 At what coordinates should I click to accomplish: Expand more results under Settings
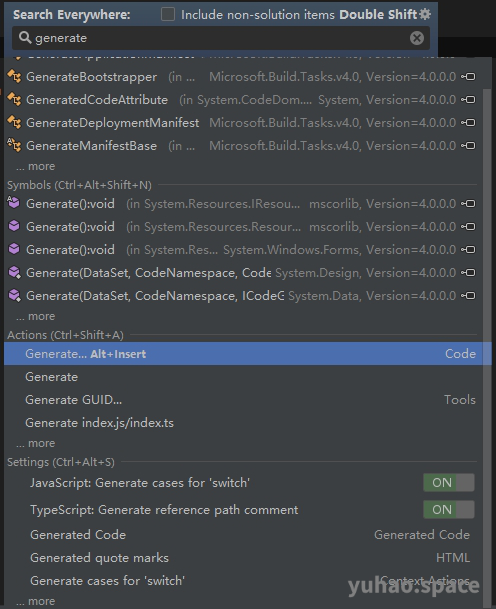pos(36,601)
